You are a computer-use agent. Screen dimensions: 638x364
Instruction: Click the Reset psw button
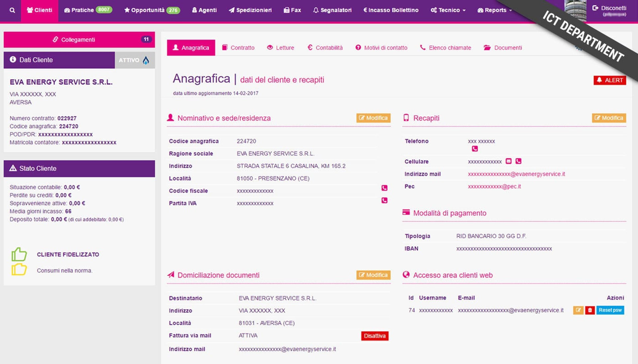point(610,310)
